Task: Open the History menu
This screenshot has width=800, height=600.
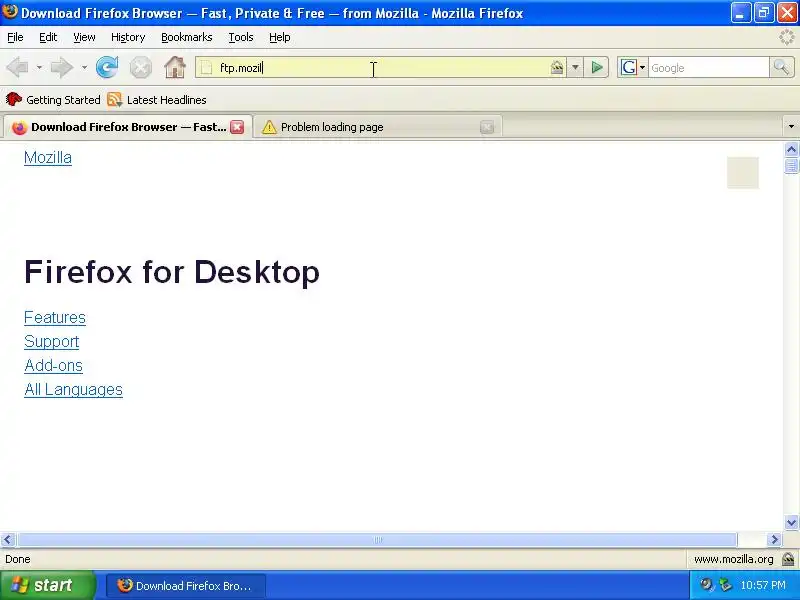Action: click(128, 37)
